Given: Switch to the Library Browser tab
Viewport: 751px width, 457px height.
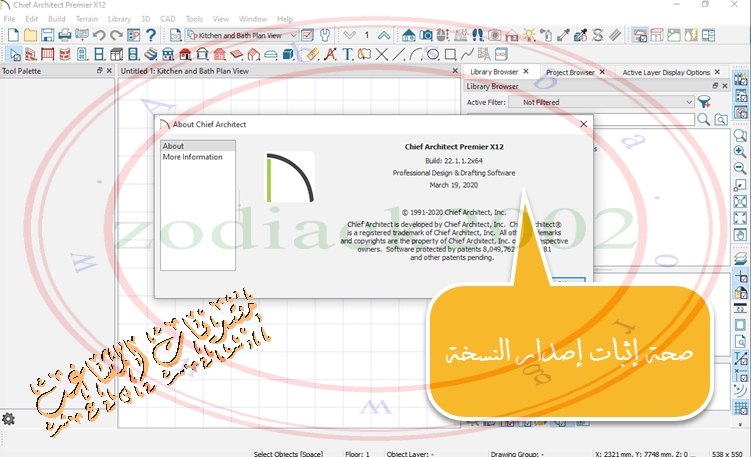Looking at the screenshot, I should coord(494,72).
